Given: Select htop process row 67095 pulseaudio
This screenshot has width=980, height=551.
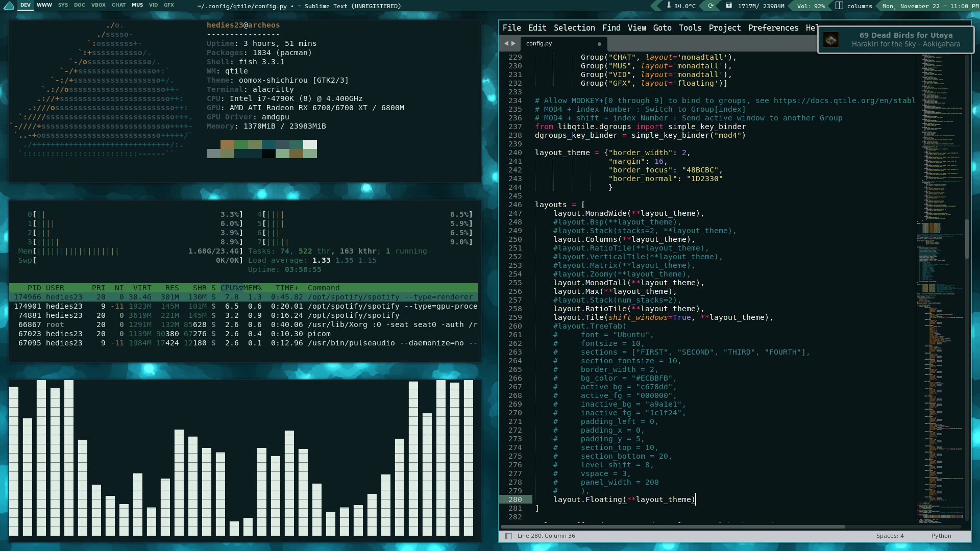Looking at the screenshot, I should coord(243,343).
